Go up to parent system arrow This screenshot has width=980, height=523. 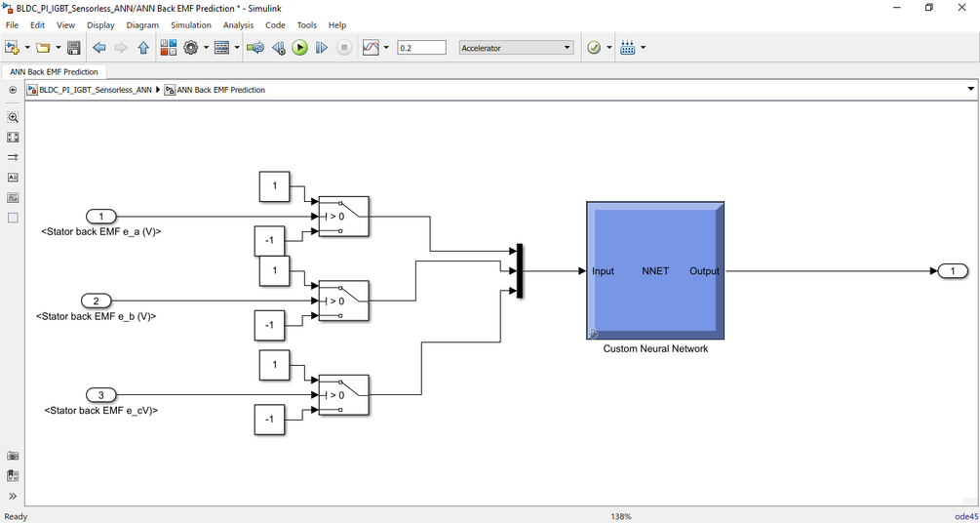[x=143, y=48]
